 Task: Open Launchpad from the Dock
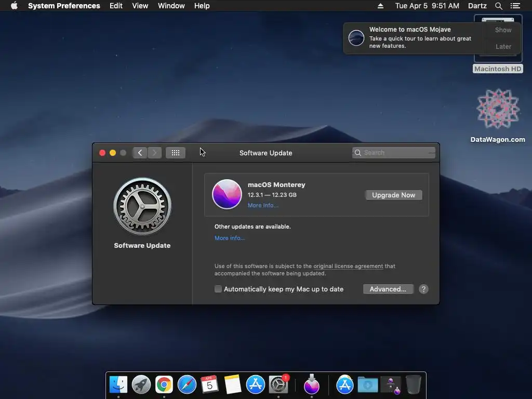141,385
